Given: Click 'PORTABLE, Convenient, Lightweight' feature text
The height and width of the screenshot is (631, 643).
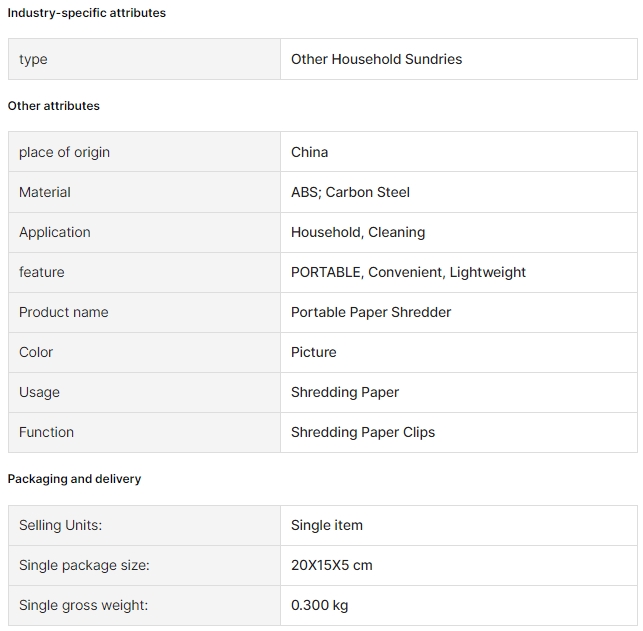Looking at the screenshot, I should (408, 272).
